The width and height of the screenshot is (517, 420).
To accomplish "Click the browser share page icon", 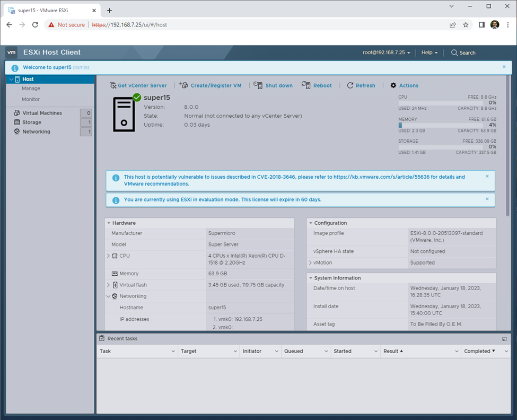I will (x=453, y=25).
